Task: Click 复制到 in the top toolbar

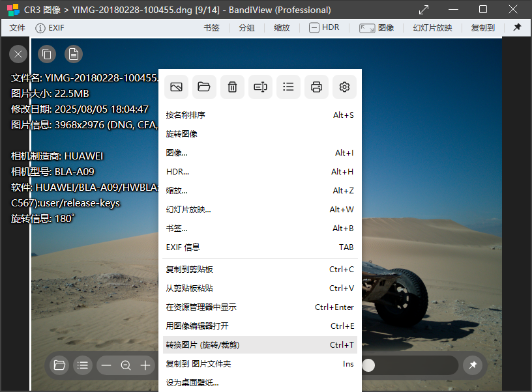Action: [x=482, y=27]
